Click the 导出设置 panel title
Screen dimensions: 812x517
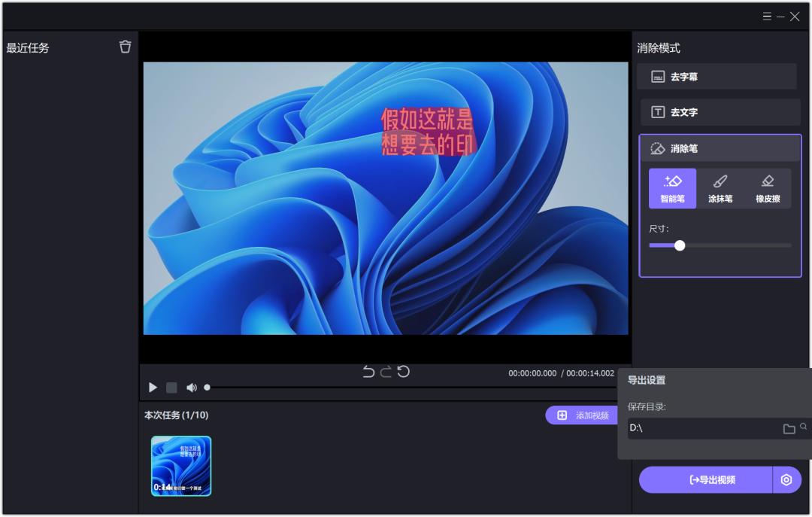[647, 380]
